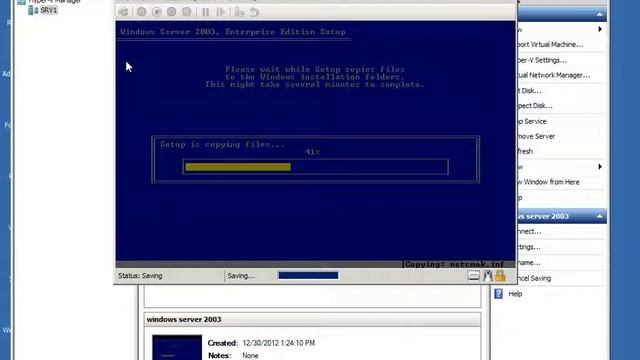
Task: Click the keyboard icon in the status bar
Action: 473,276
